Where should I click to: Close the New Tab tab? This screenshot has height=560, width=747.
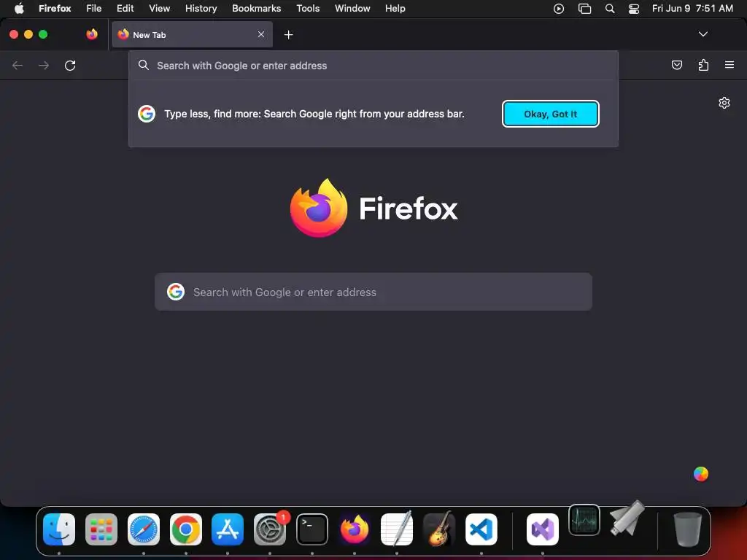coord(261,34)
